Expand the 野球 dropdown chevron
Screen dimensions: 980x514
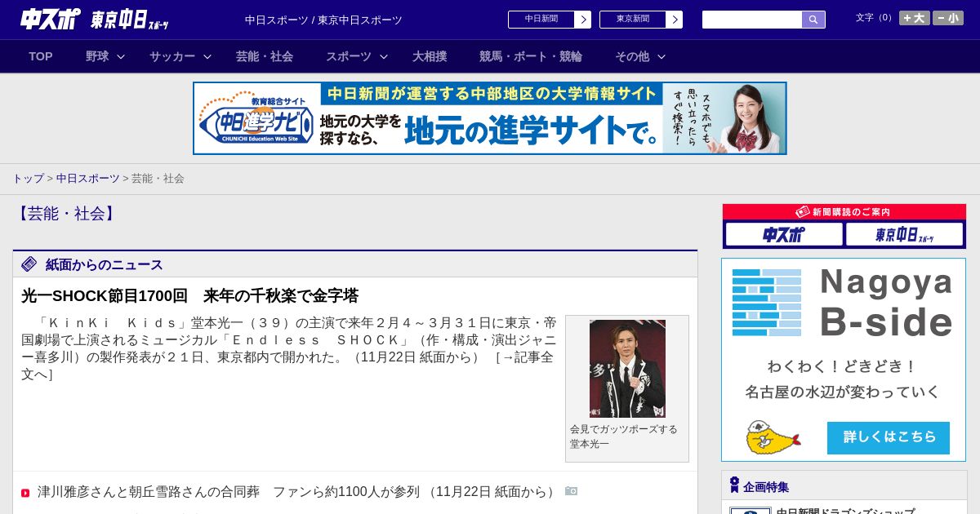(121, 56)
